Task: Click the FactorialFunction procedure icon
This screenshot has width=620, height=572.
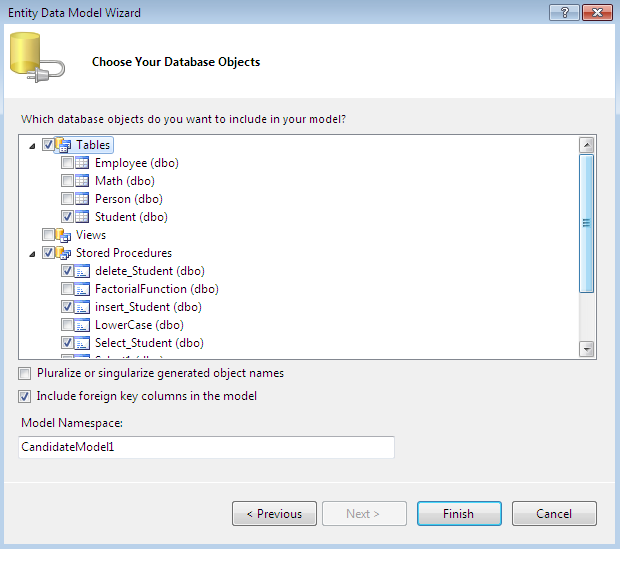Action: 82,289
